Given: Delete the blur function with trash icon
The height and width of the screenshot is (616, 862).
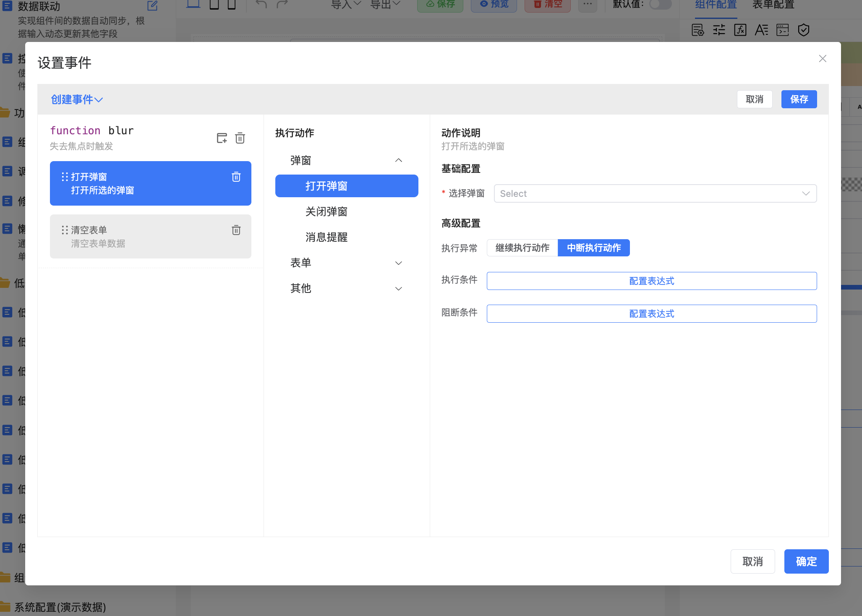Looking at the screenshot, I should coord(240,138).
